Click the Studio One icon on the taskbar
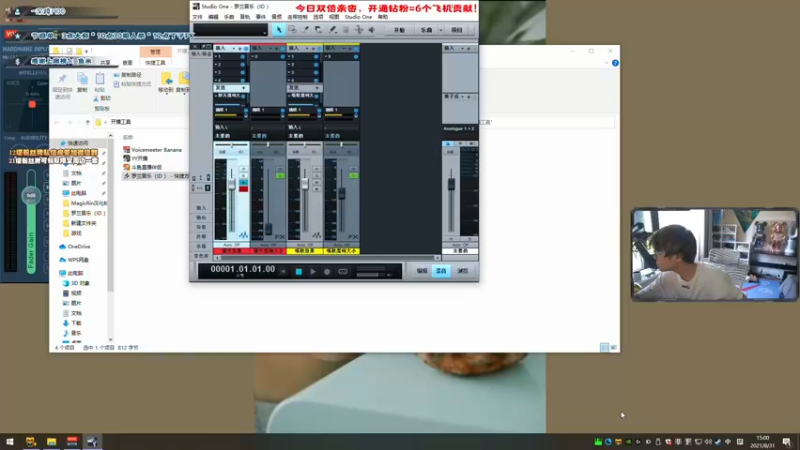 tap(92, 442)
